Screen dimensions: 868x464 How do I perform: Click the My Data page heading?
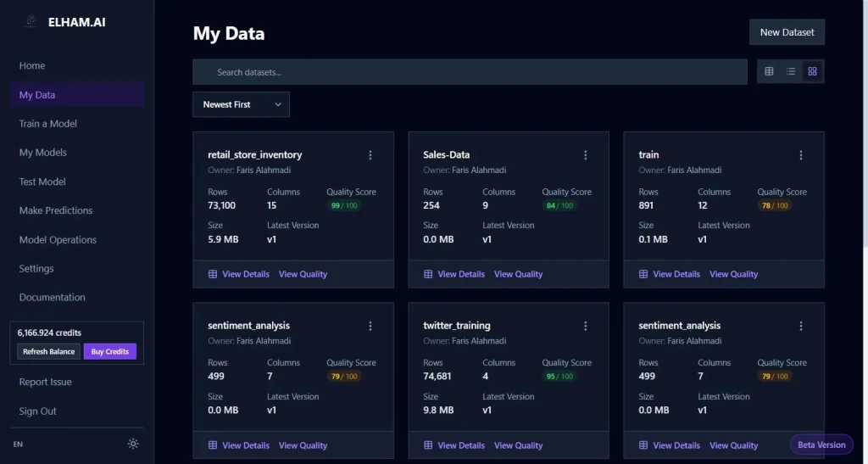[x=229, y=34]
